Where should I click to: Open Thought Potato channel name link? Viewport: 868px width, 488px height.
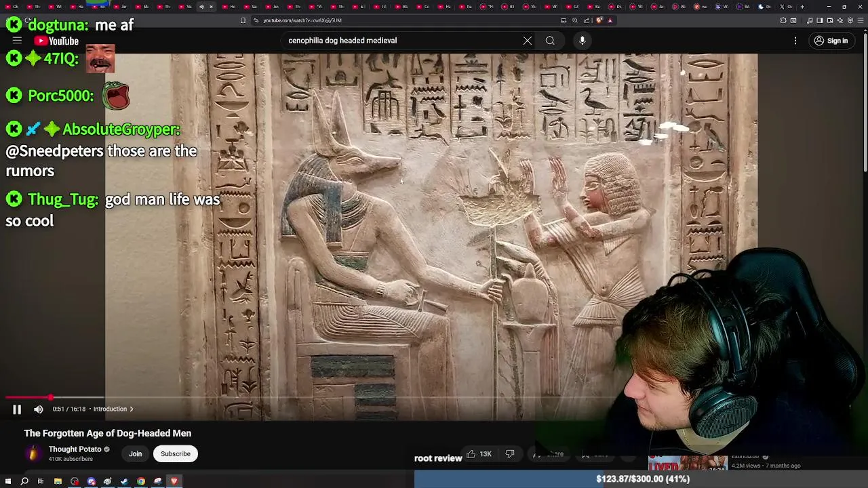point(75,449)
